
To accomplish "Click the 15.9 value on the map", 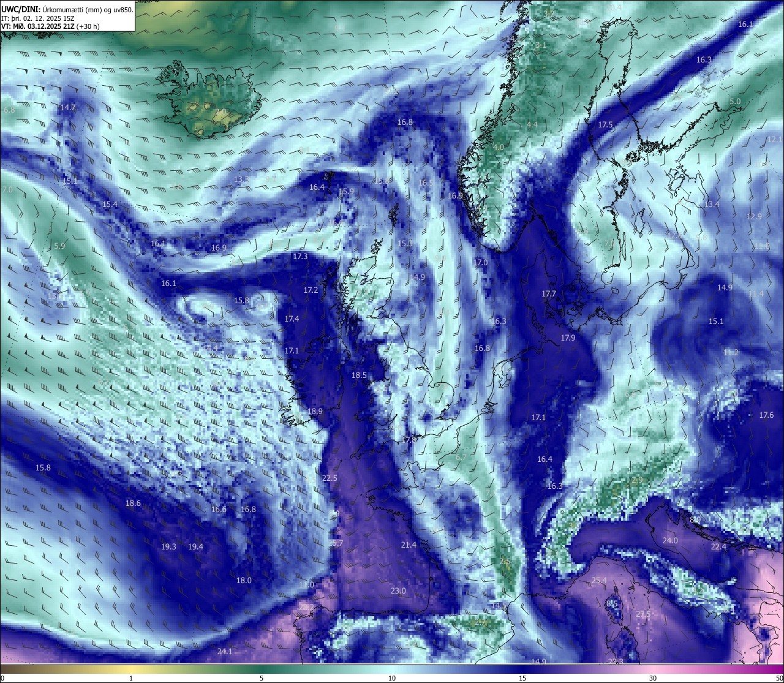I will tap(346, 191).
